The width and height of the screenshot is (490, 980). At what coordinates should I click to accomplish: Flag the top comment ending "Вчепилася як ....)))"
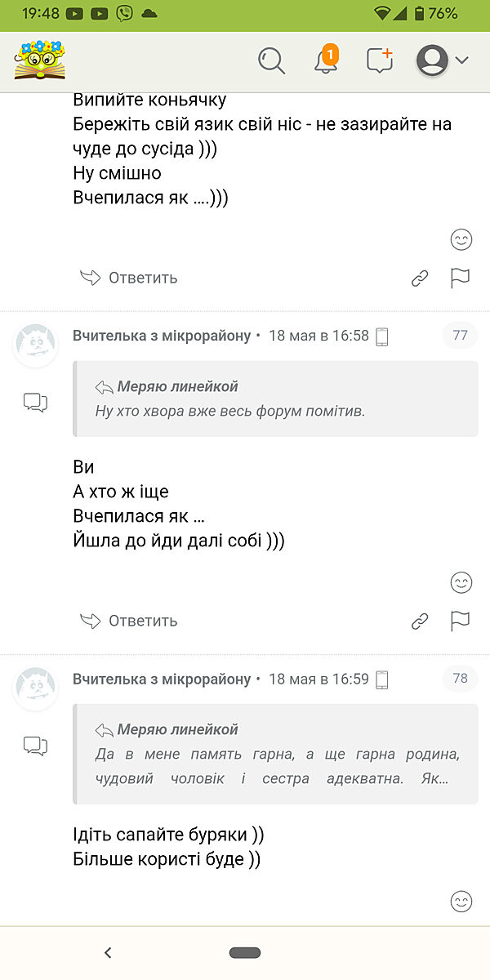461,278
